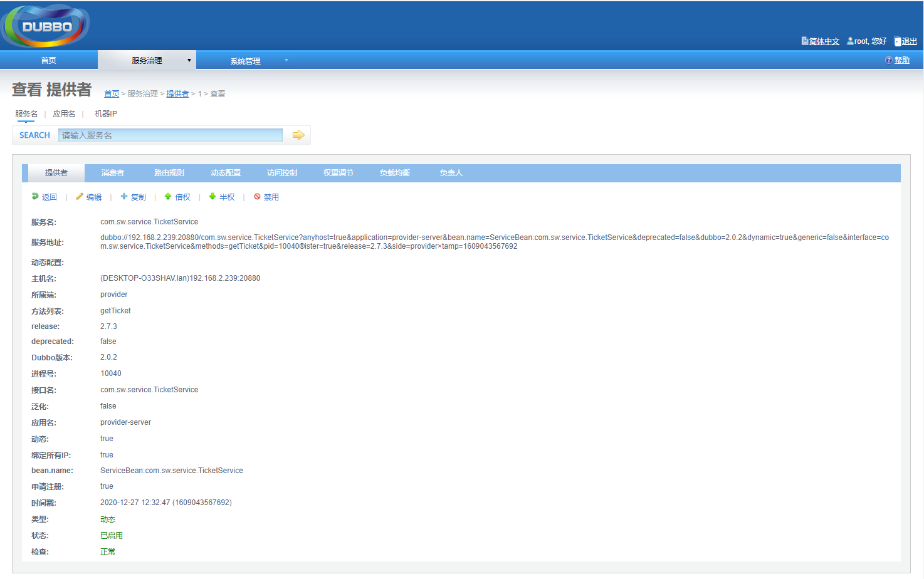The width and height of the screenshot is (924, 579).
Task: Expand the 系统管理 dropdown arrow
Action: coord(286,60)
